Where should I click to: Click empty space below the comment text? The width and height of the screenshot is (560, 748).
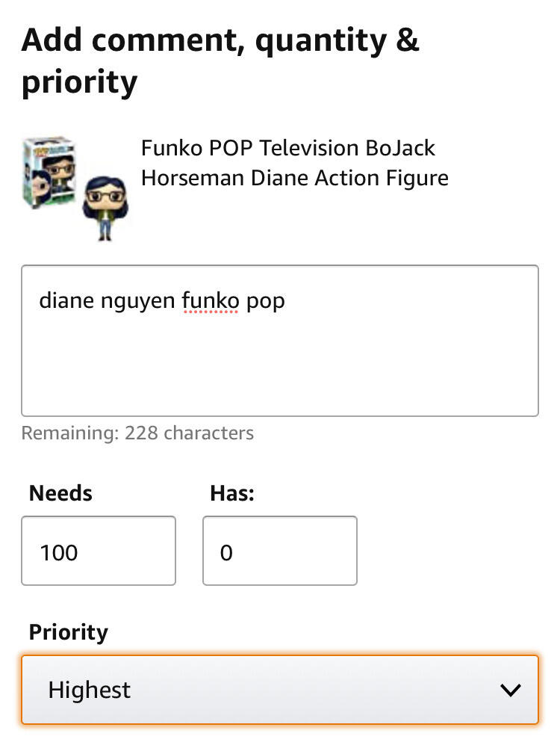click(x=279, y=374)
